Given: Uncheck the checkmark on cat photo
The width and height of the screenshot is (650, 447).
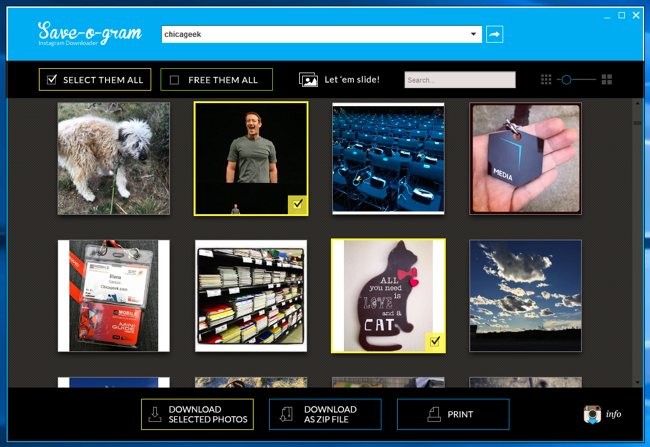Looking at the screenshot, I should 435,342.
